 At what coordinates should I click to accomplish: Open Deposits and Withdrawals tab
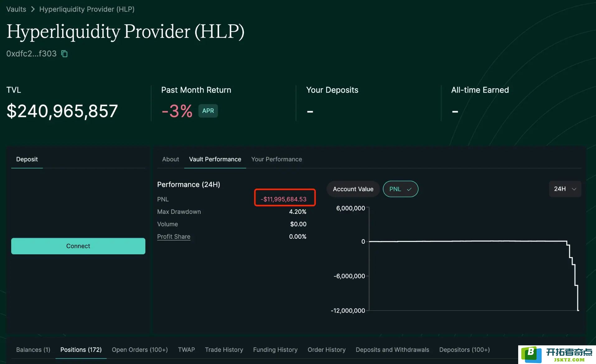point(392,350)
